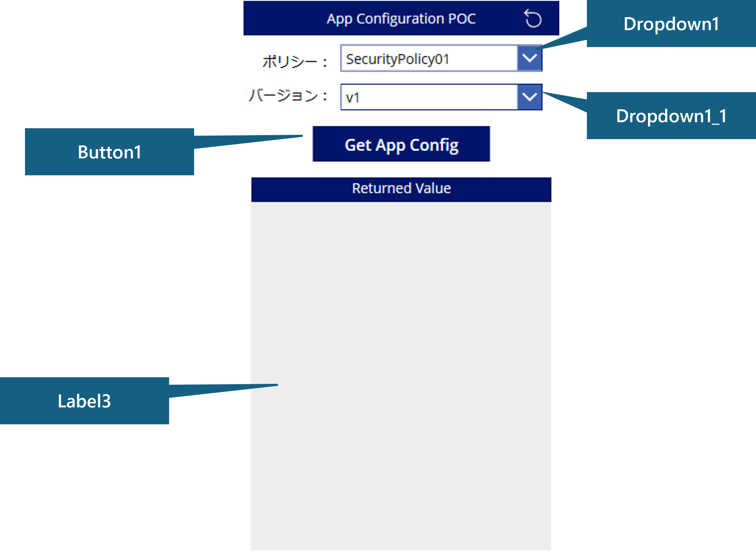Click the Label3 annotation callout
This screenshot has height=560, width=756.
click(x=85, y=402)
